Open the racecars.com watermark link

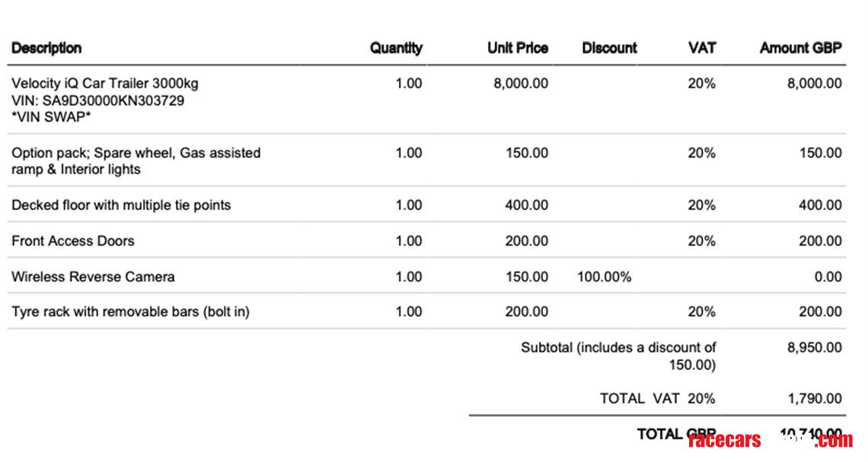tap(769, 440)
